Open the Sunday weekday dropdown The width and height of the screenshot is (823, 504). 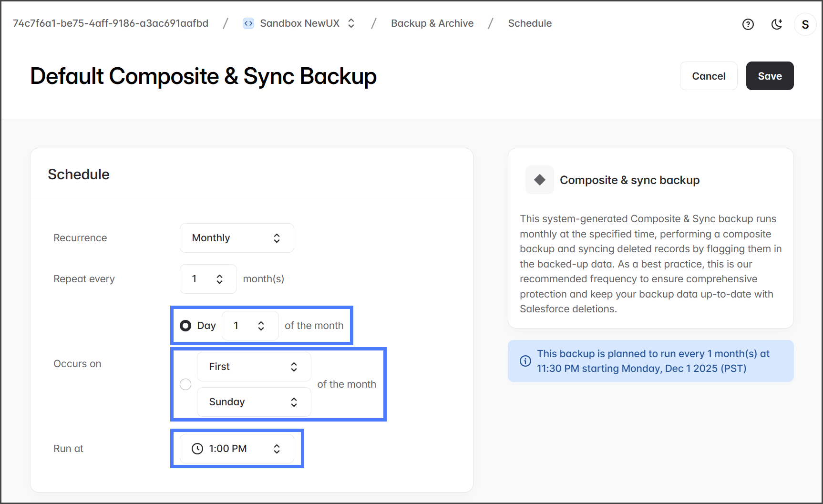click(x=254, y=402)
